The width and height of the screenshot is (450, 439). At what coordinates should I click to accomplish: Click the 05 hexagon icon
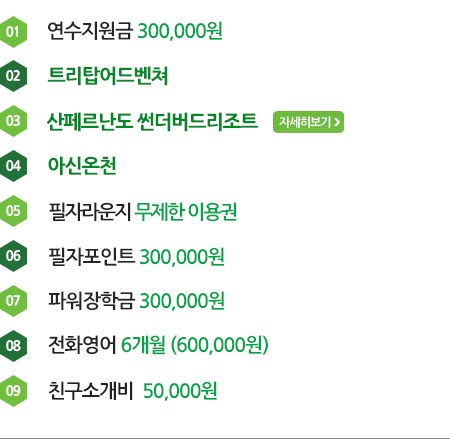pos(13,211)
